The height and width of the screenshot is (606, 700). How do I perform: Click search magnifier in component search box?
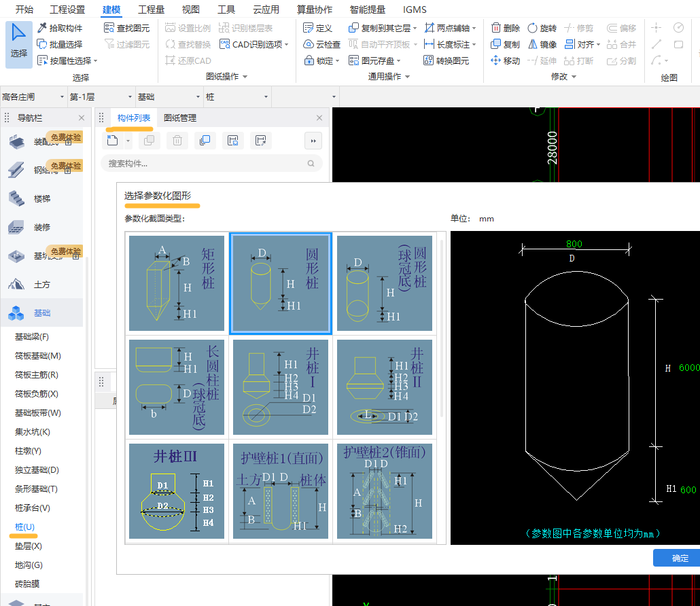(x=311, y=163)
